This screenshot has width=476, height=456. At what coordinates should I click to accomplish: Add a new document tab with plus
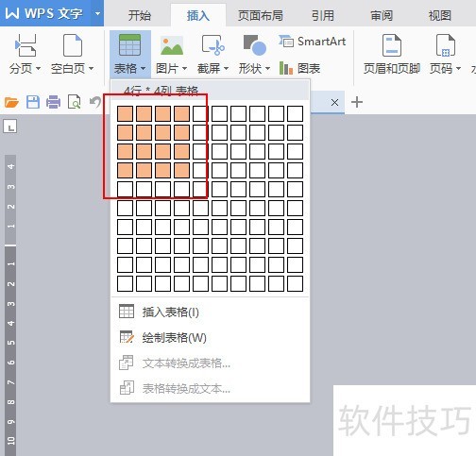(357, 102)
